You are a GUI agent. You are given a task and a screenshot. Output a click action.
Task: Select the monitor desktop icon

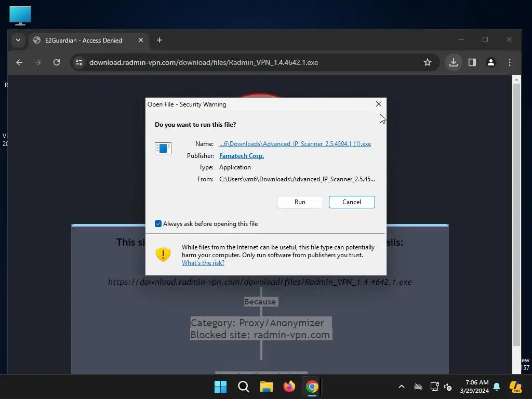tap(20, 16)
